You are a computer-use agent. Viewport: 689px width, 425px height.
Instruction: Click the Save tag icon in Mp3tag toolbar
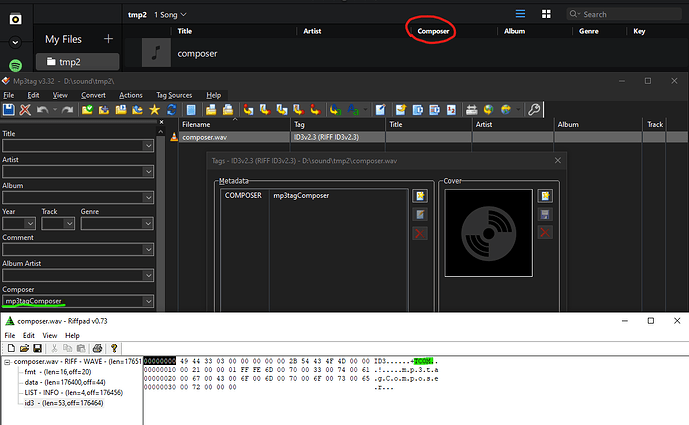coord(9,109)
